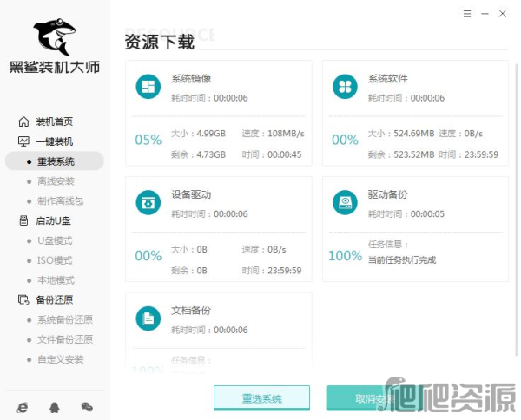
Task: Click the 系统镜像 windows icon
Action: (x=148, y=87)
